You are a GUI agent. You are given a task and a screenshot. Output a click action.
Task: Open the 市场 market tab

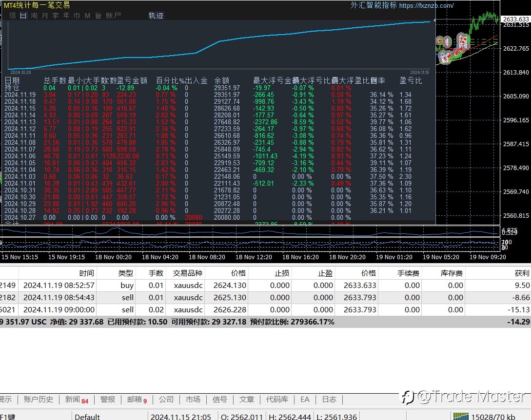(193, 400)
